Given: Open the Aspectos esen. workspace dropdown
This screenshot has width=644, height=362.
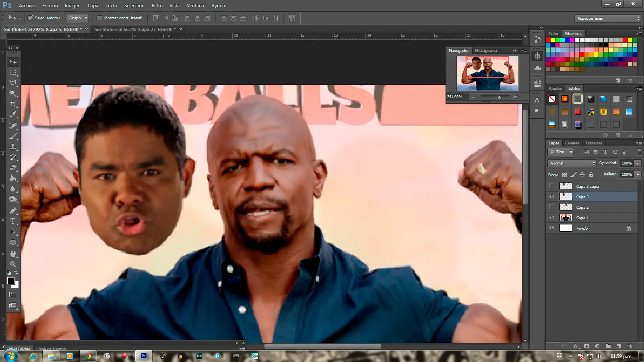Looking at the screenshot, I should 608,18.
